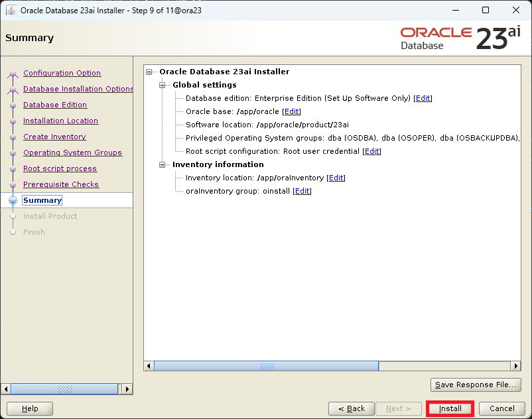This screenshot has width=532, height=419.
Task: Go Back to previous step
Action: tap(352, 408)
